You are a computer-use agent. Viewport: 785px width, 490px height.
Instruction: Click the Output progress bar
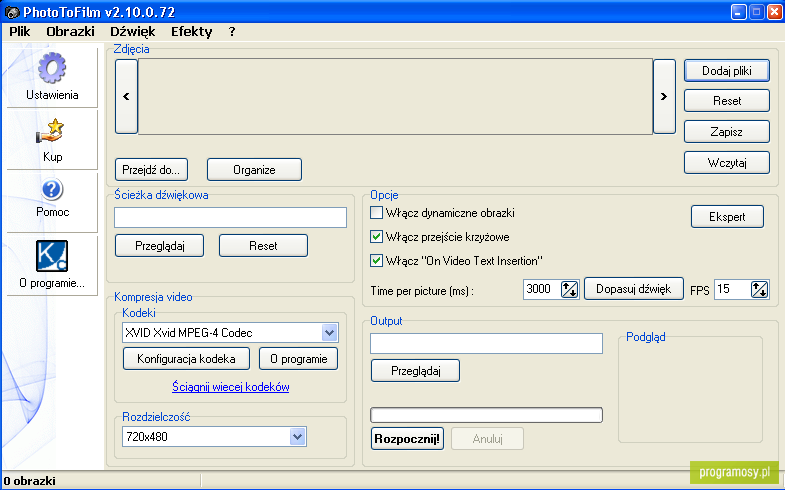point(487,415)
